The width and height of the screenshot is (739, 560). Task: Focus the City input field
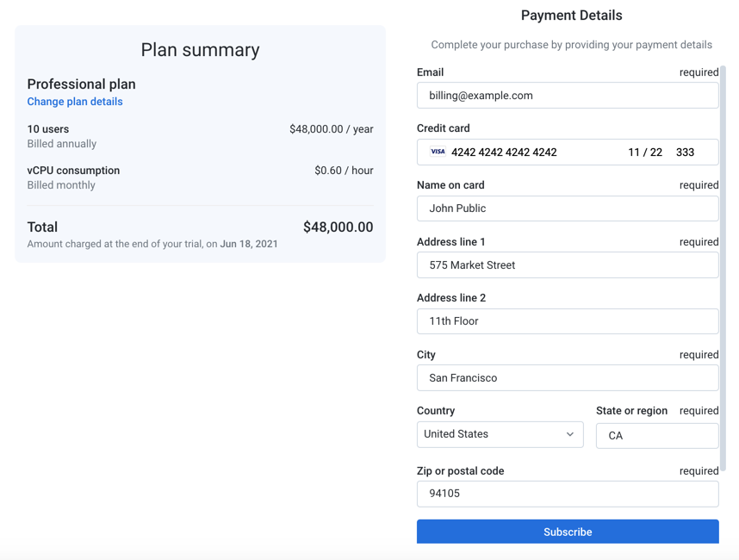(567, 378)
